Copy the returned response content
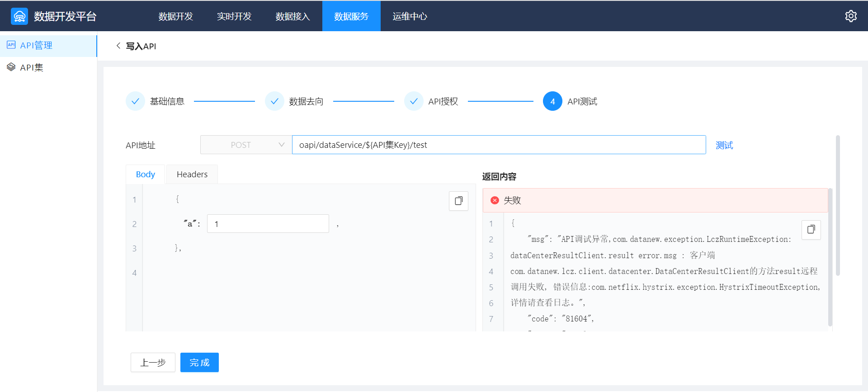The height and width of the screenshot is (392, 868). click(811, 230)
